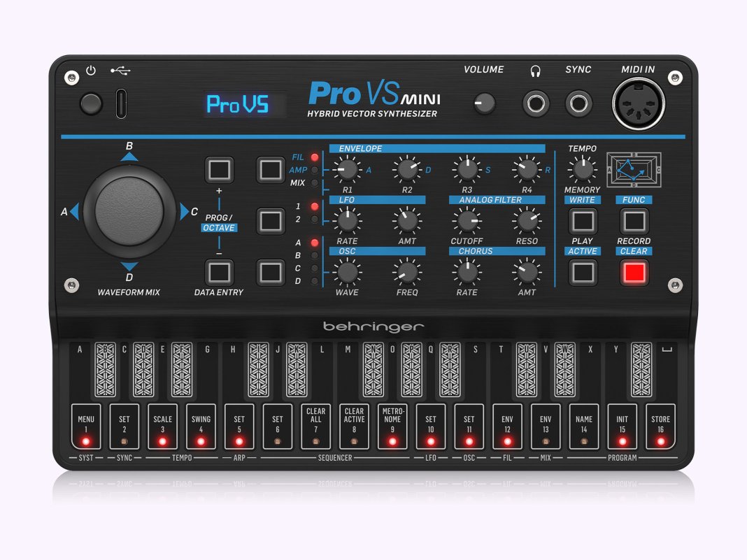Toggle the OSC A/B/C/D select button
The height and width of the screenshot is (560, 747).
pos(271,273)
